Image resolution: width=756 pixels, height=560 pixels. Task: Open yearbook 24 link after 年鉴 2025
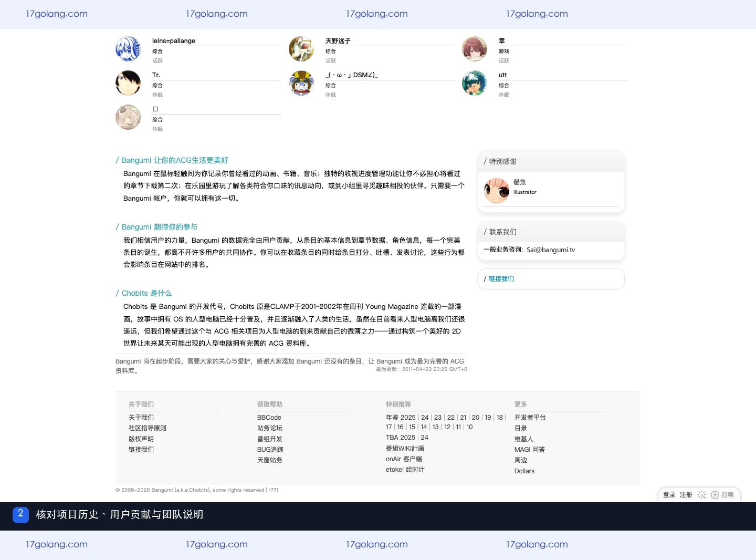click(425, 418)
